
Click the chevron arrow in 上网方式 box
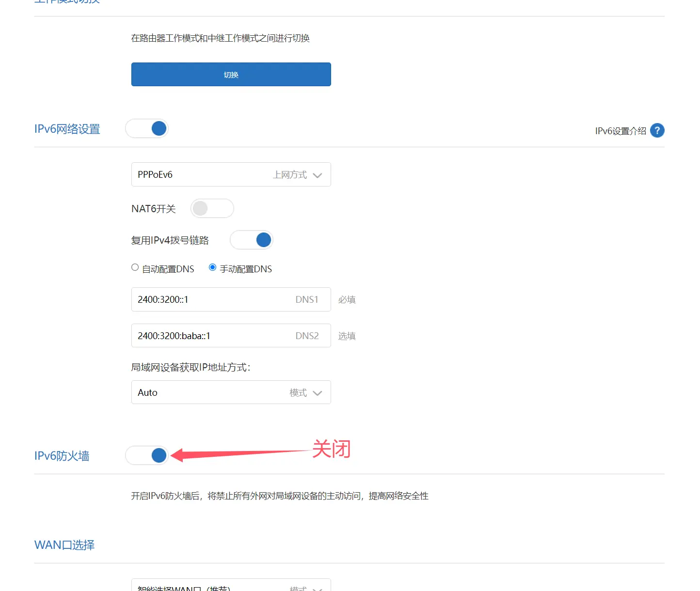(318, 175)
